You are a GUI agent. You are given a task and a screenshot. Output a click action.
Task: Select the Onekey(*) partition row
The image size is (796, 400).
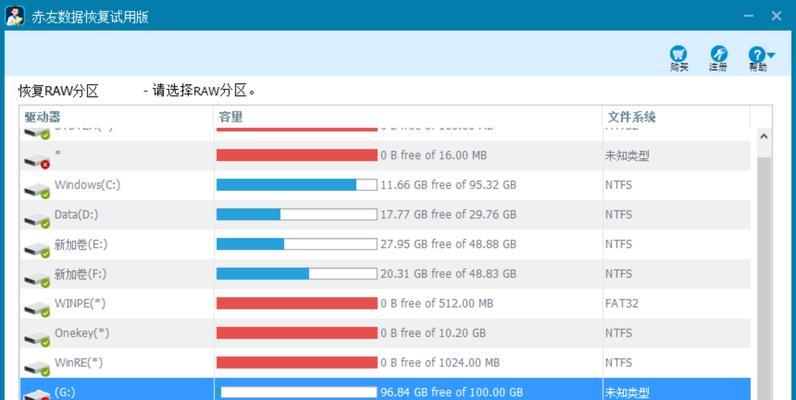385,333
